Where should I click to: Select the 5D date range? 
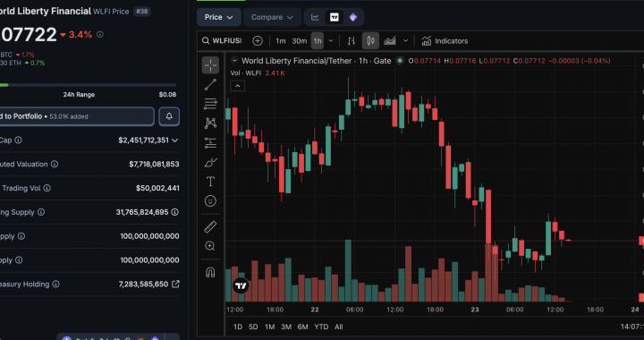[253, 327]
